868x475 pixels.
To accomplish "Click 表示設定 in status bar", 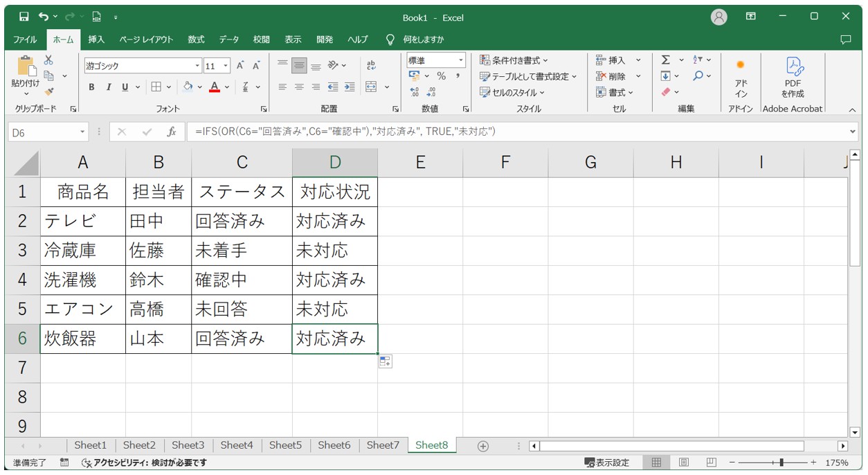I will 607,463.
